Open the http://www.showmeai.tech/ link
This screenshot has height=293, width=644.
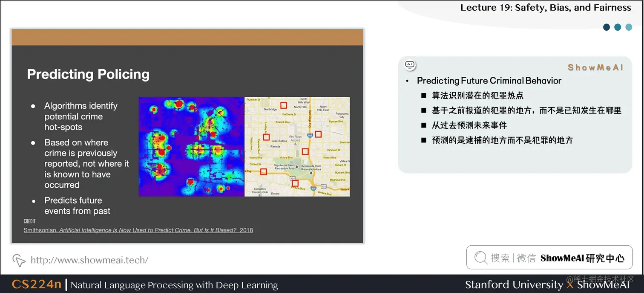[89, 260]
